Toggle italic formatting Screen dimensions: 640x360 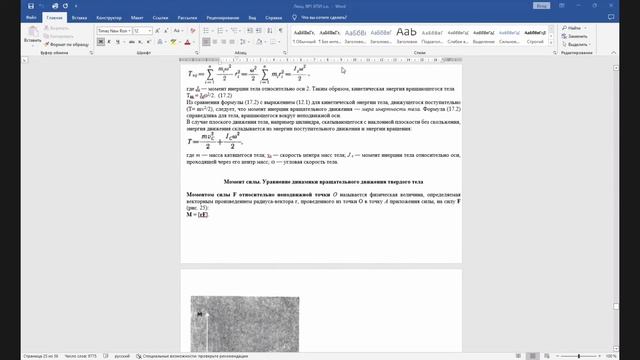109,42
